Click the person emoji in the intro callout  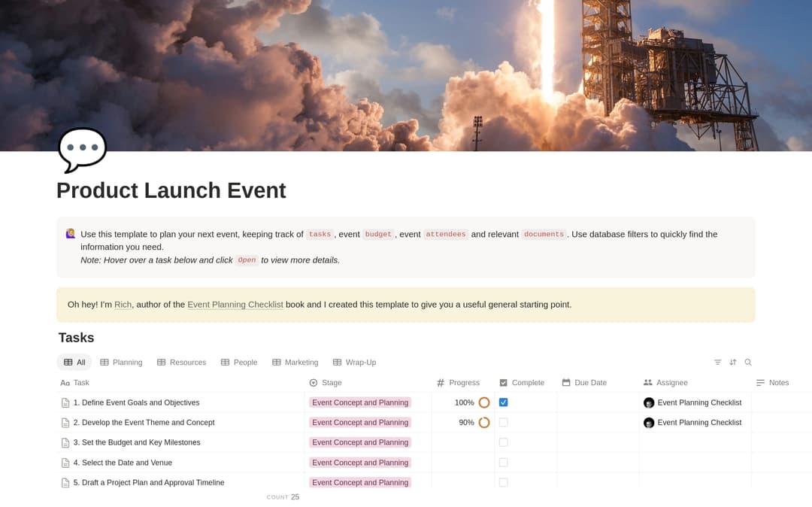click(71, 233)
